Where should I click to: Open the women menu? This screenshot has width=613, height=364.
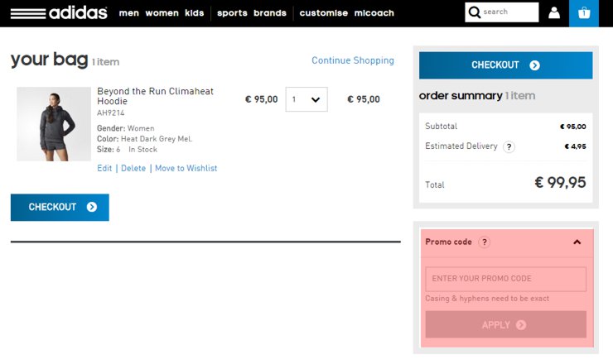click(x=162, y=13)
